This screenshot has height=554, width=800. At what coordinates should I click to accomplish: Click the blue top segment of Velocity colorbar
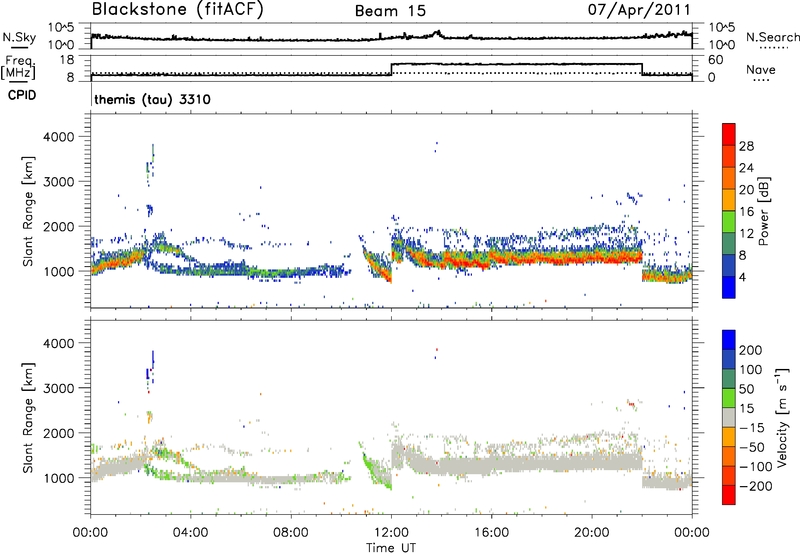tap(729, 340)
